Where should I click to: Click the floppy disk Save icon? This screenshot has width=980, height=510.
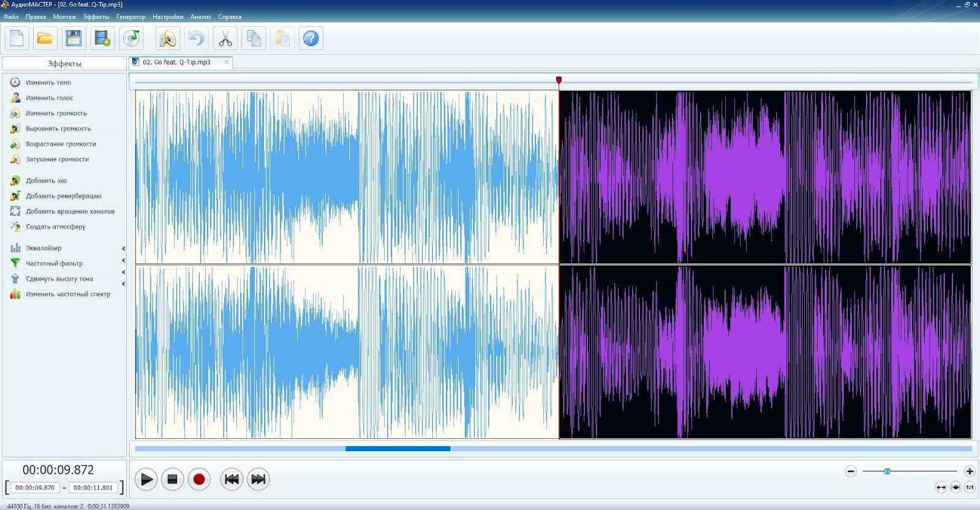point(73,39)
